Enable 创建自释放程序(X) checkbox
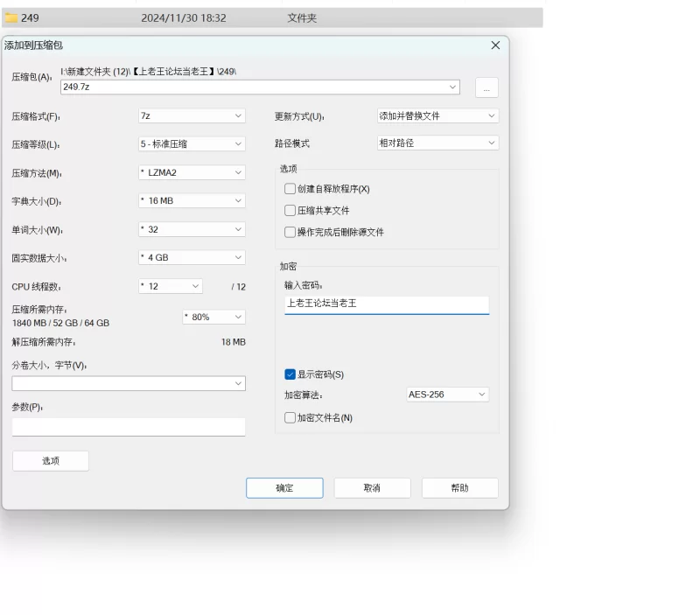The height and width of the screenshot is (615, 700). [290, 189]
